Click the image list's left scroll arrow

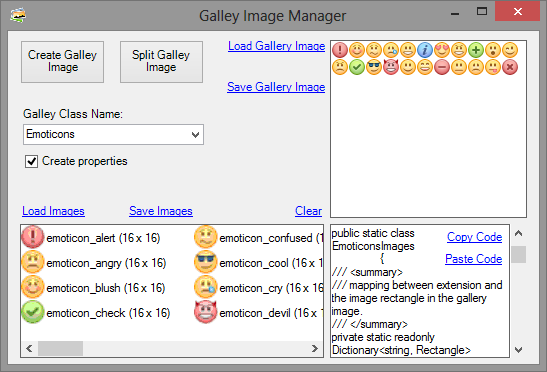coord(29,348)
